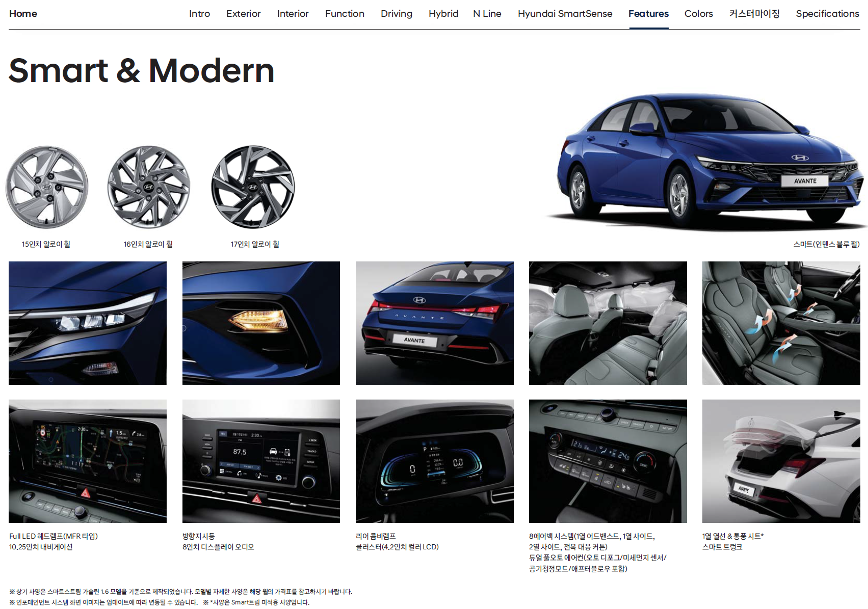Click the '스마트 트렁크' caption

click(722, 547)
